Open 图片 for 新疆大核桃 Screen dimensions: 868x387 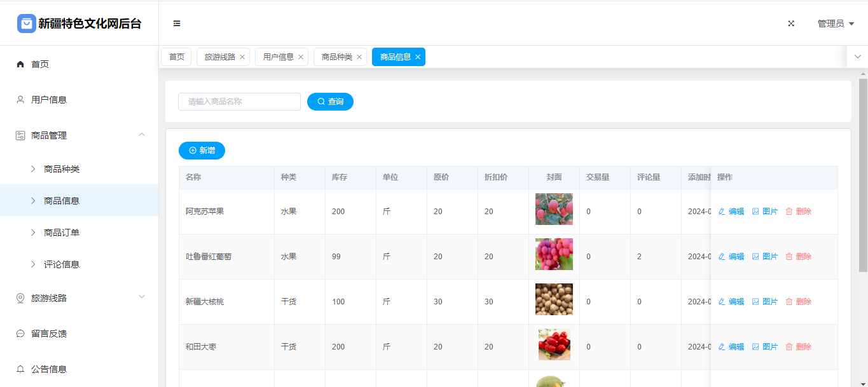pyautogui.click(x=765, y=302)
